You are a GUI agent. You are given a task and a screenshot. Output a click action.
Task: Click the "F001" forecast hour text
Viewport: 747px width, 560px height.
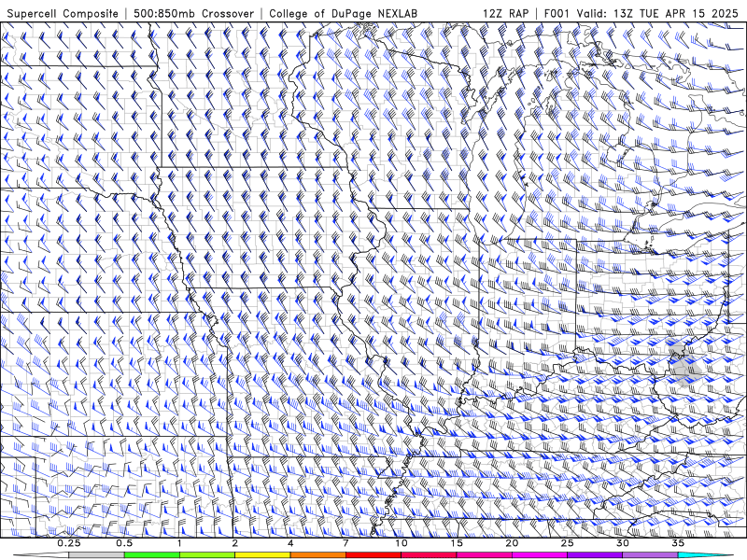pos(557,13)
